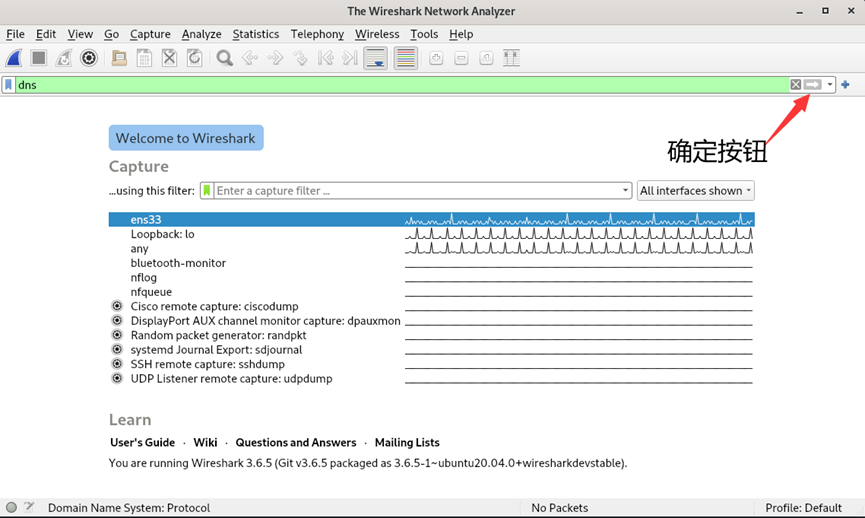
Task: Open sdjournal export settings gear
Action: (117, 349)
